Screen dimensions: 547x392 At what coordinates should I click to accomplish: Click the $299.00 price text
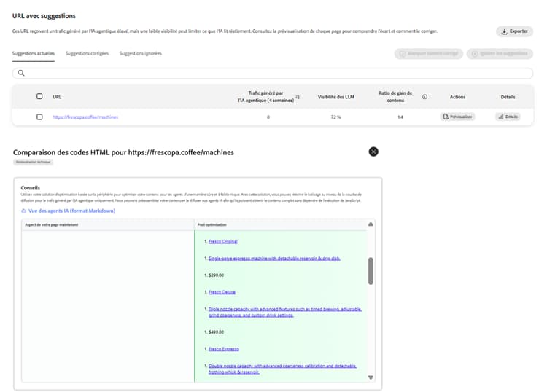point(217,275)
